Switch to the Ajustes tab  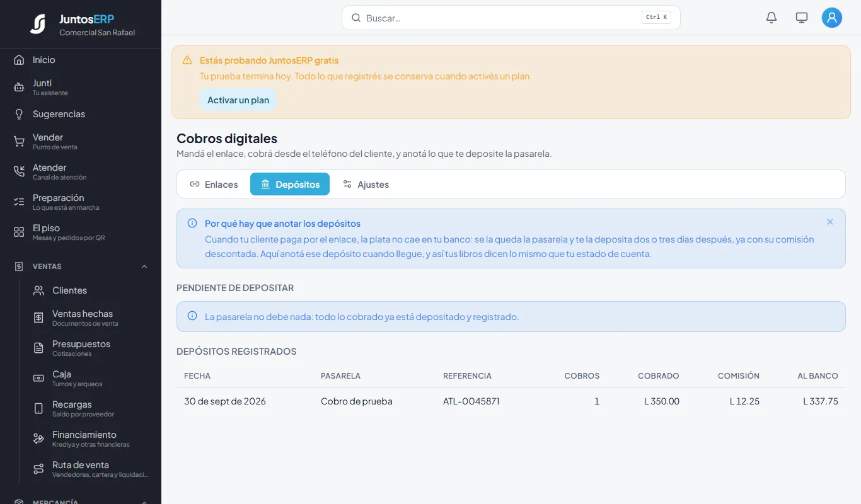[x=366, y=185]
